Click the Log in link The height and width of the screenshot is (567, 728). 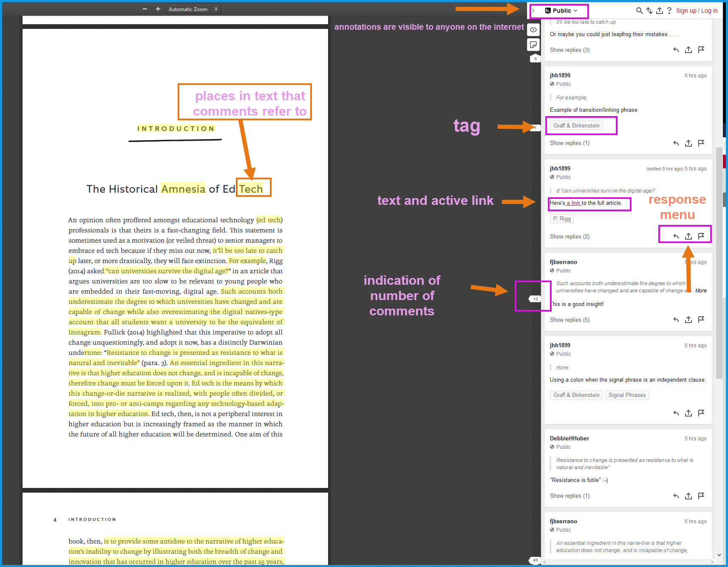click(709, 11)
